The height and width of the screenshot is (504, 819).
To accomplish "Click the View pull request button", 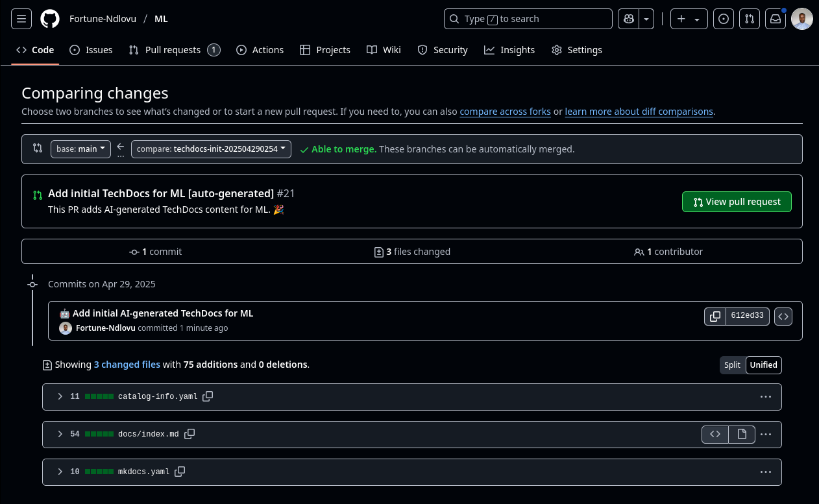I will (737, 202).
